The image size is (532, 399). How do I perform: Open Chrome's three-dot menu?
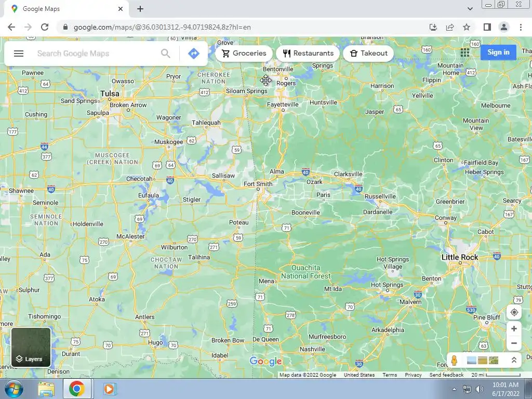(521, 27)
